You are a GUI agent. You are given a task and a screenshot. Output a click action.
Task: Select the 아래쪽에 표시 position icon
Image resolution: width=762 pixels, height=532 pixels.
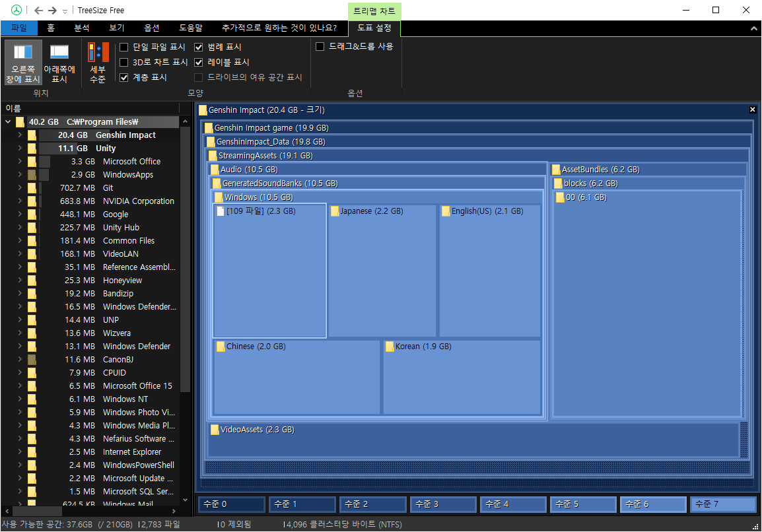click(59, 62)
